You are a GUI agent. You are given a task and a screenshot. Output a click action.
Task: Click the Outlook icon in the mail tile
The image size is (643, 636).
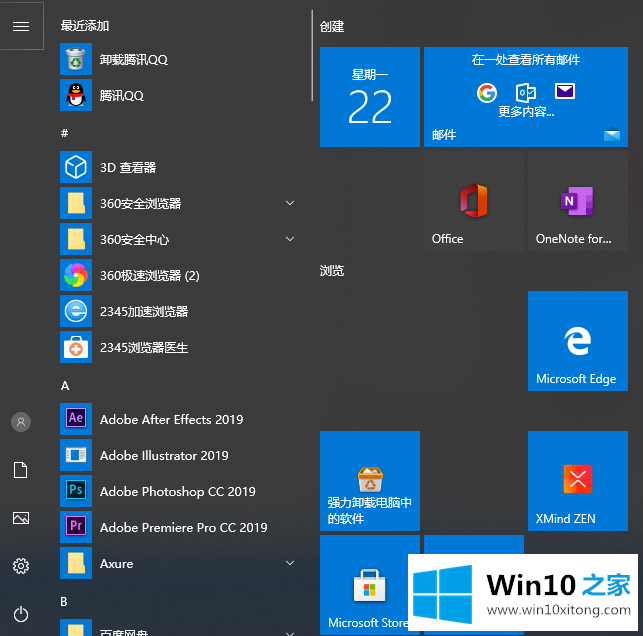(526, 92)
